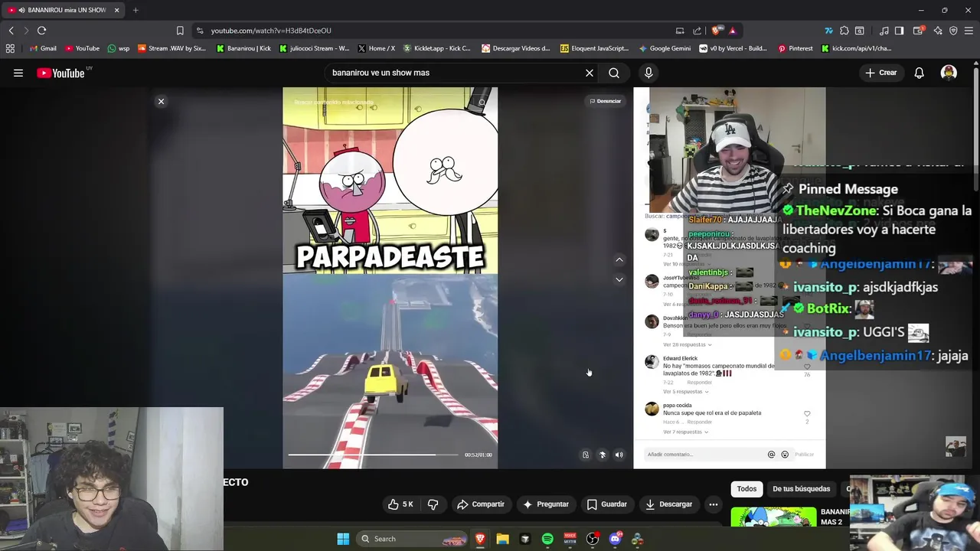Screen dimensions: 980x551
Task: Go to previous clip with up chevron
Action: point(619,259)
